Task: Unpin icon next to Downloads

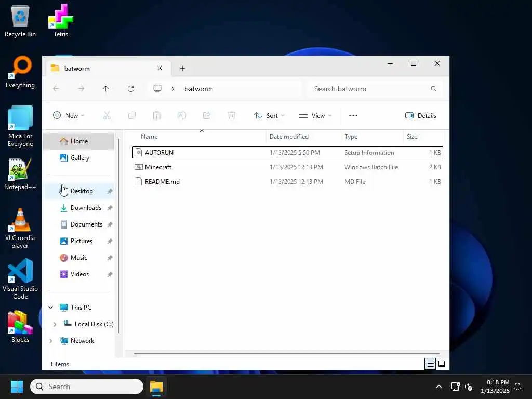Action: [110, 208]
